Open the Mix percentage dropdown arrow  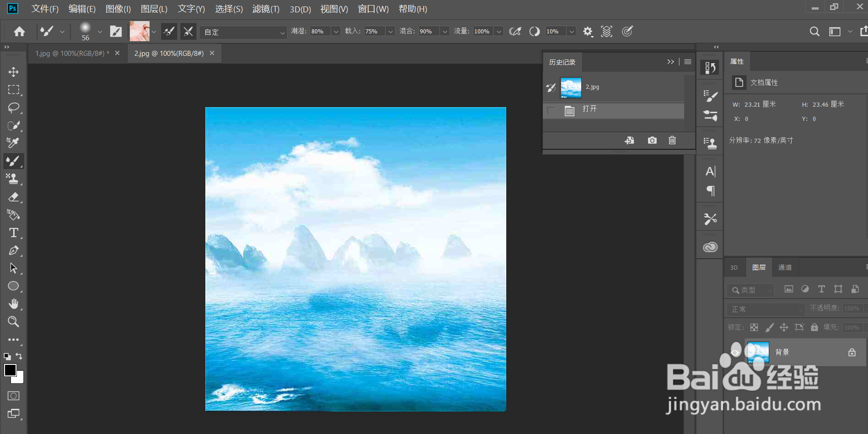(x=445, y=31)
